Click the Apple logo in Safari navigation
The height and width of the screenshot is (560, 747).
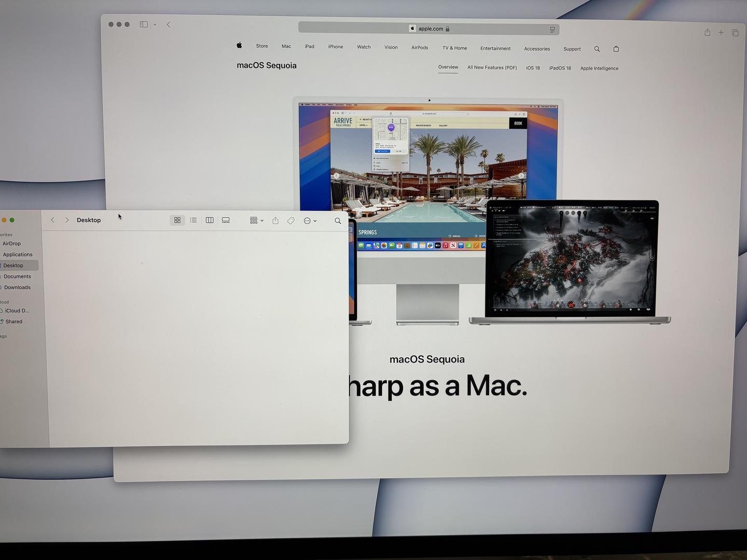coord(239,45)
